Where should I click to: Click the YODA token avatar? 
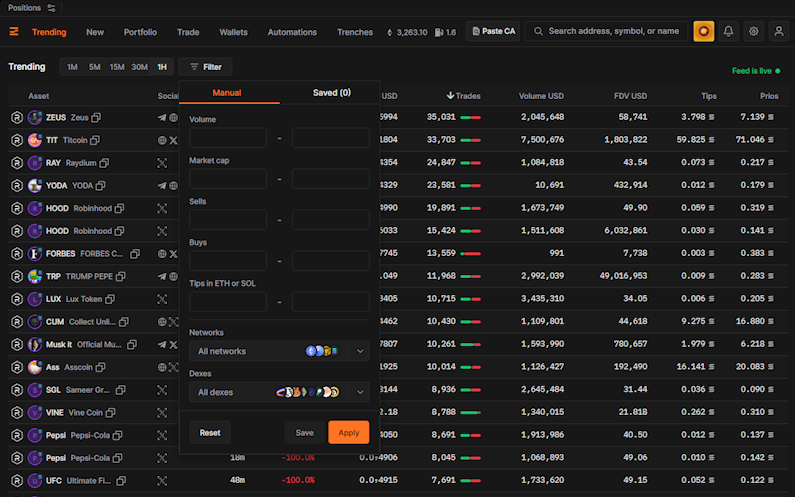34,186
